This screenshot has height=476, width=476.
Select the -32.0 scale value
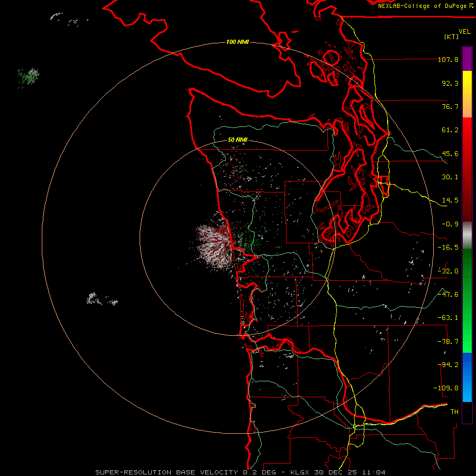[x=448, y=271]
